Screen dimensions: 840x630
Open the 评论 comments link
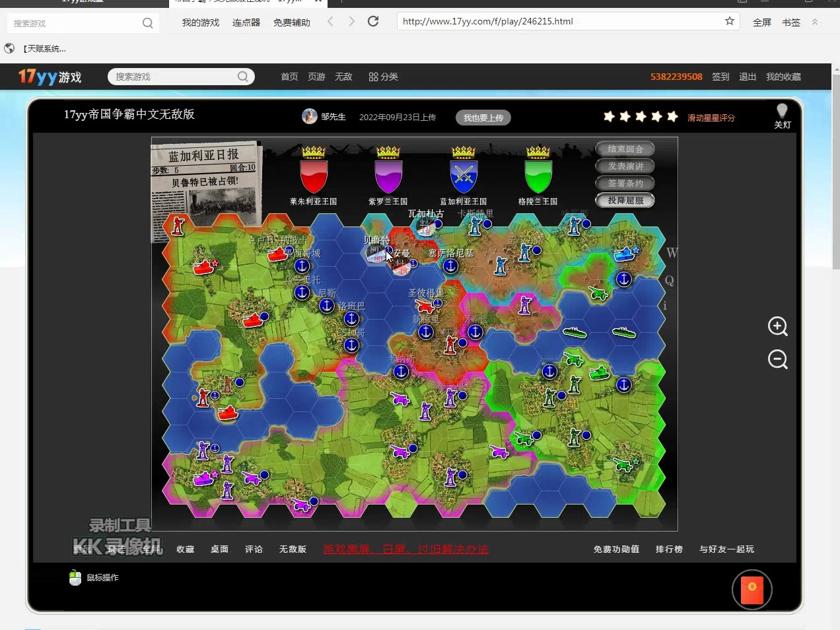254,549
